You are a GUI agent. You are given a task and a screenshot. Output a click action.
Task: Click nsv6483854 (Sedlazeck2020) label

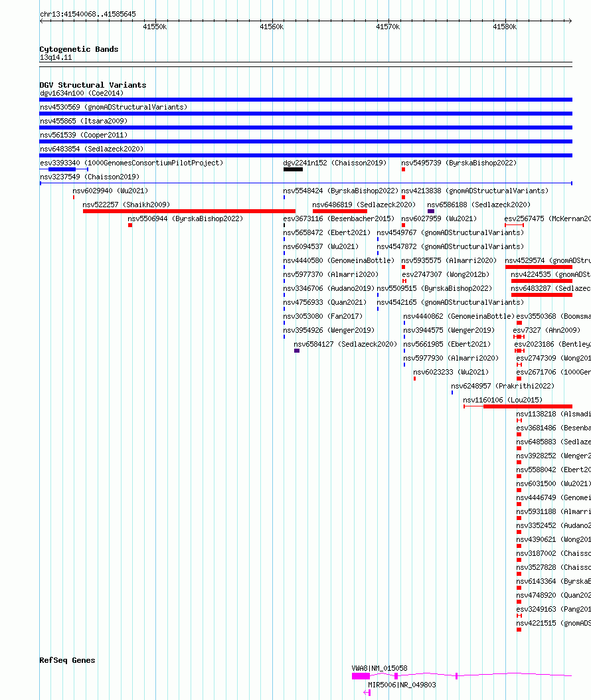(x=92, y=149)
